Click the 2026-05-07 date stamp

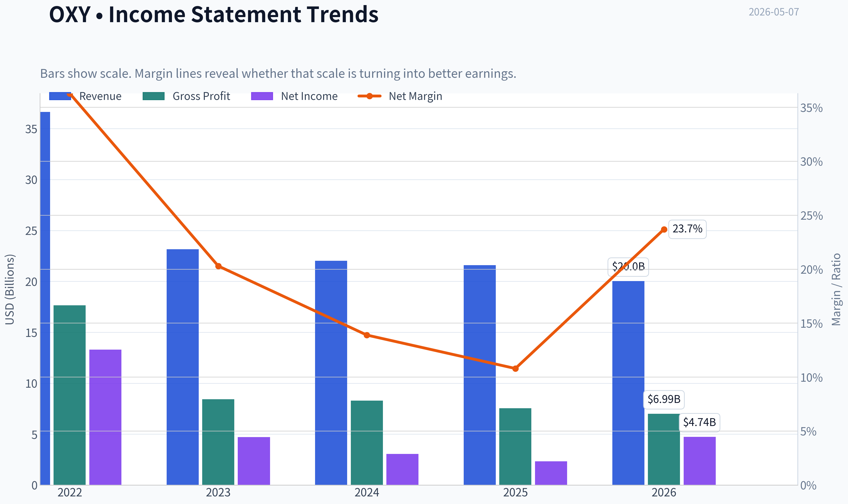point(774,12)
